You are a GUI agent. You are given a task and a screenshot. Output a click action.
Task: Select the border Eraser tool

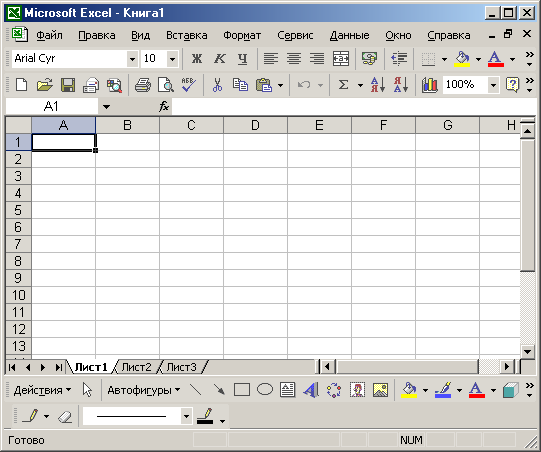click(65, 416)
